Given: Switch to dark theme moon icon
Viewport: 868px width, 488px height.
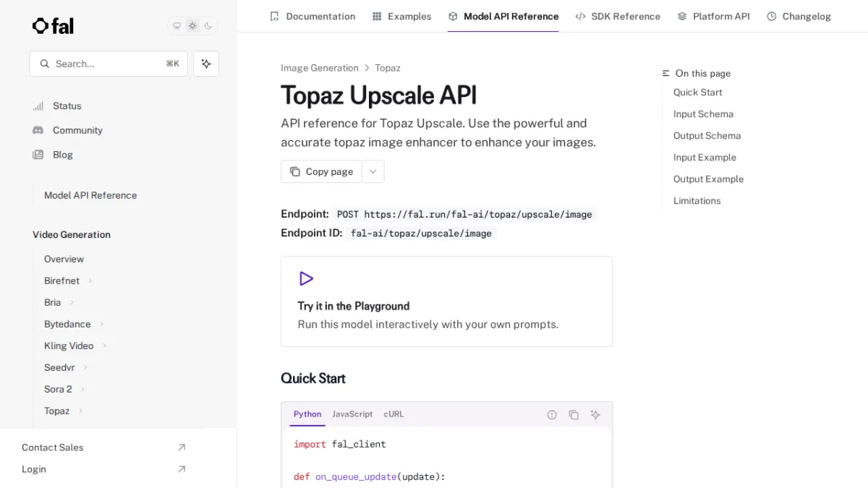Looking at the screenshot, I should pyautogui.click(x=208, y=26).
